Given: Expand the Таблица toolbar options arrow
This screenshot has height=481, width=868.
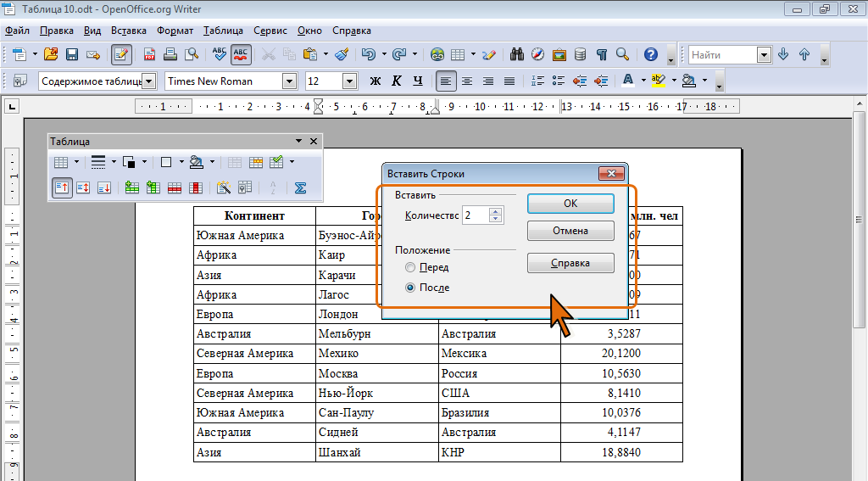Looking at the screenshot, I should pyautogui.click(x=298, y=142).
